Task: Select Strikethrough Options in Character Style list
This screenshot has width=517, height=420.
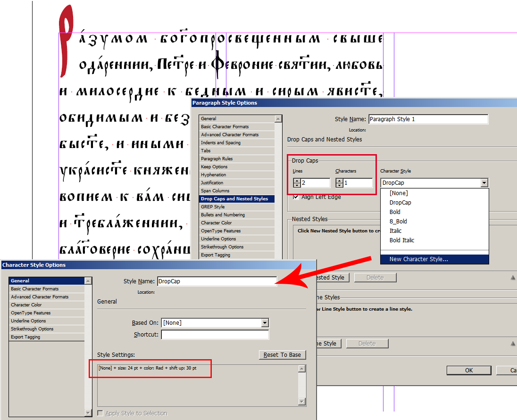Action: [47, 329]
